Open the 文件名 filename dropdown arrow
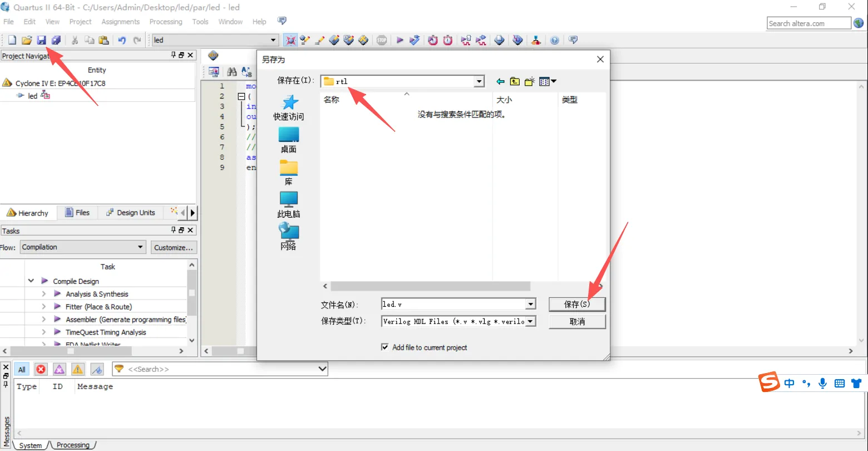 pos(531,304)
